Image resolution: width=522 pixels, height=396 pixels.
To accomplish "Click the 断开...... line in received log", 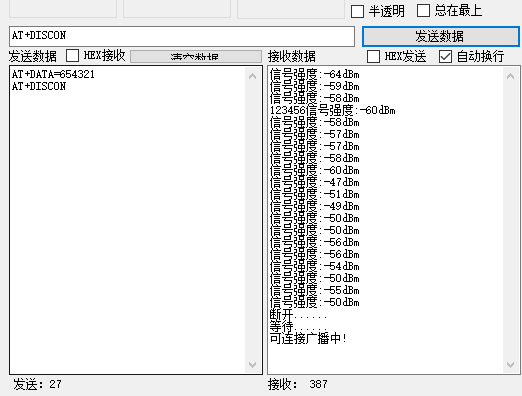I will click(298, 314).
